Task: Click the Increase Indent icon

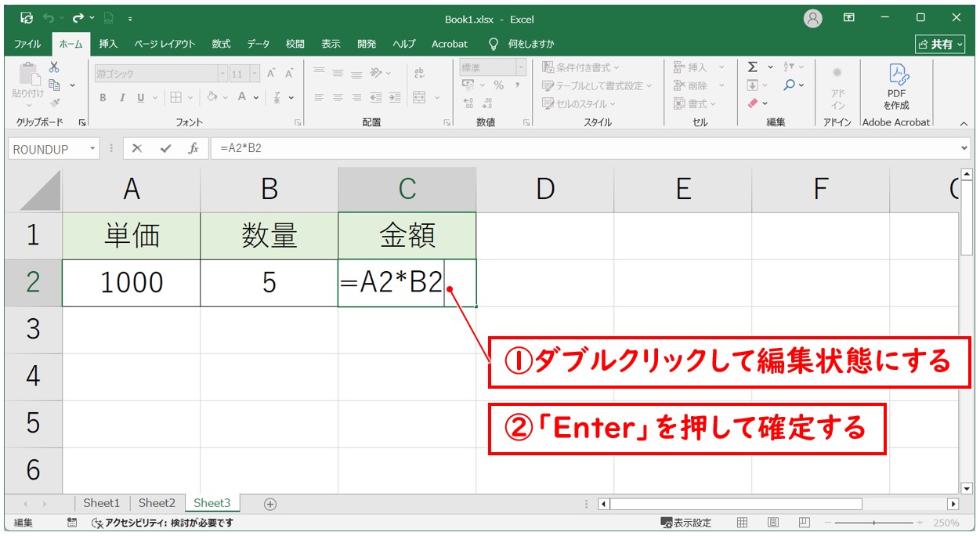Action: click(x=394, y=98)
